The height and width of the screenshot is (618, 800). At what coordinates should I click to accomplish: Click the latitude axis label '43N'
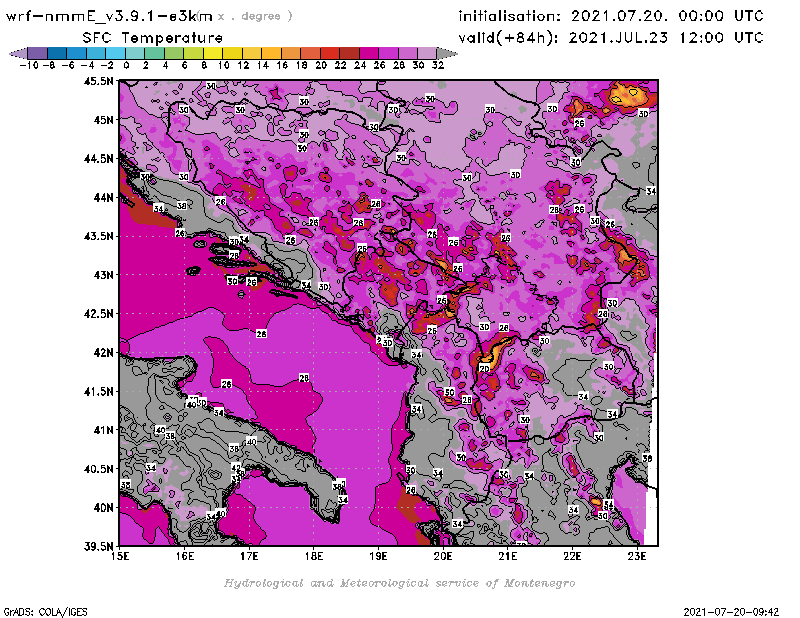coord(103,275)
